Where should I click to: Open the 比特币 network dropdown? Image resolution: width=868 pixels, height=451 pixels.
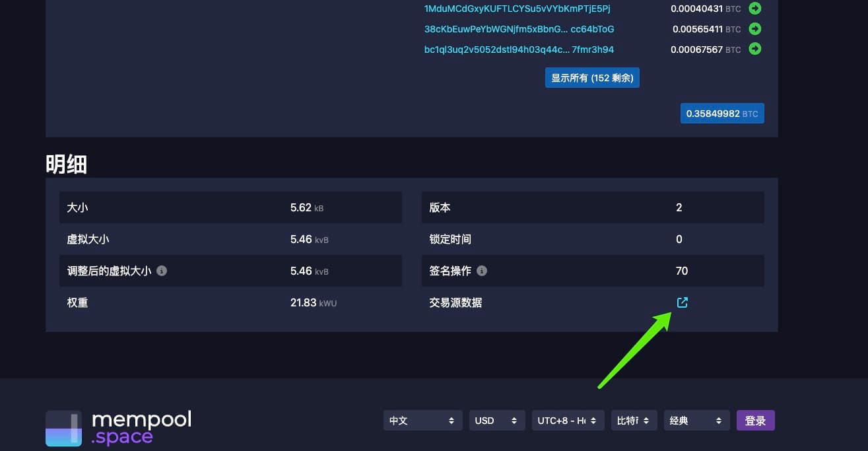click(x=634, y=421)
